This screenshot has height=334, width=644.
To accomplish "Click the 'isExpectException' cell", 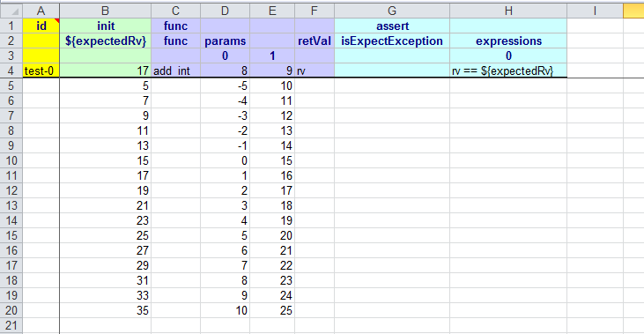I will [392, 41].
